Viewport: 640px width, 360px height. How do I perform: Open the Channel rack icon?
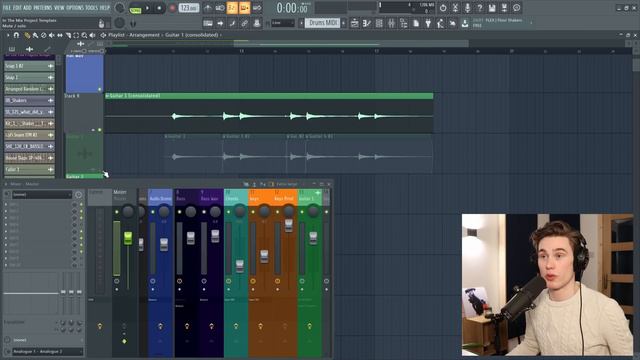coord(379,23)
